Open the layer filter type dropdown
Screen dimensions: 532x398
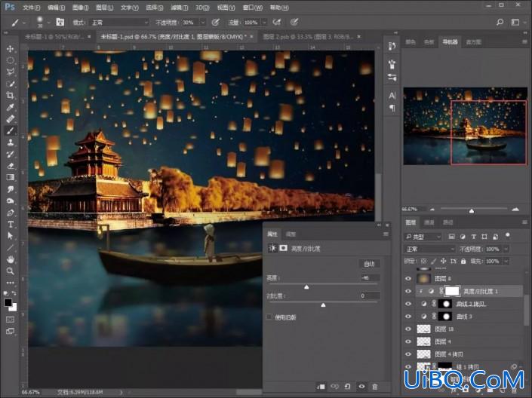coord(423,237)
